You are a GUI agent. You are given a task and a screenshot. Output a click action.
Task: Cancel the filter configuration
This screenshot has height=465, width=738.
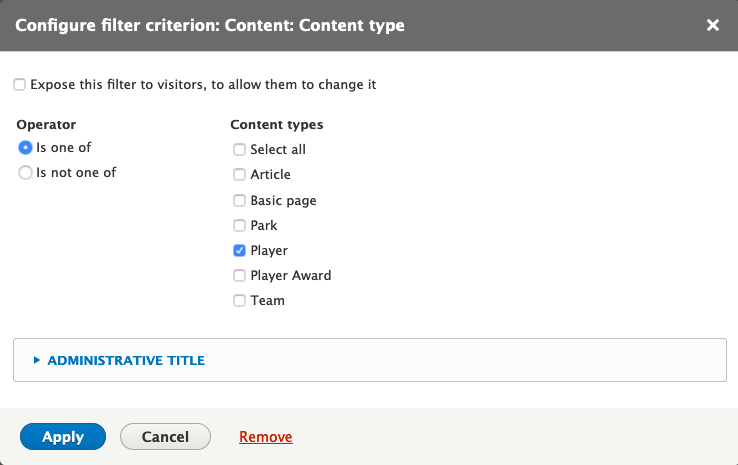(165, 436)
